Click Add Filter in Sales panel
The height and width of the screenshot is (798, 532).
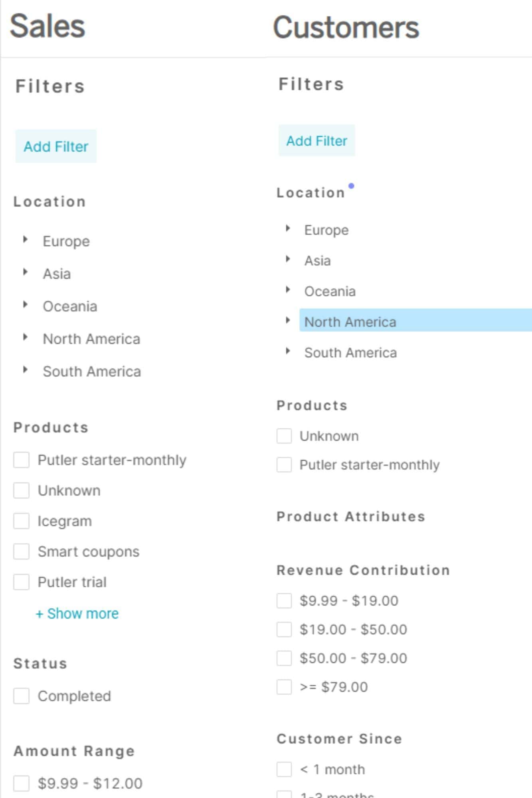point(56,146)
